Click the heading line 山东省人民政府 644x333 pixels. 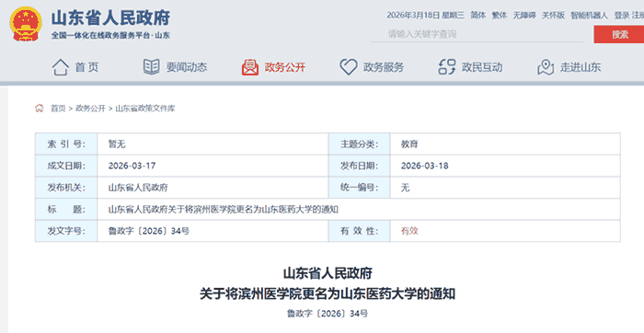[x=328, y=273]
